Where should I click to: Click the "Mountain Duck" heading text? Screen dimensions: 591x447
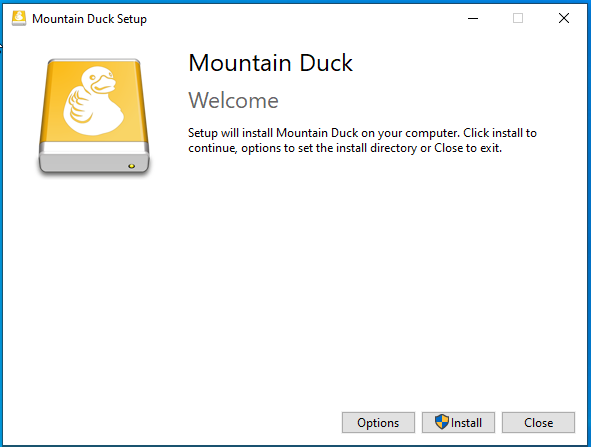(270, 63)
